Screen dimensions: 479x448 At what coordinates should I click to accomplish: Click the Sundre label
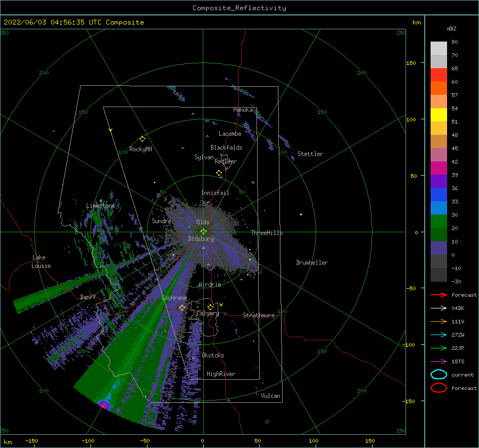click(161, 221)
